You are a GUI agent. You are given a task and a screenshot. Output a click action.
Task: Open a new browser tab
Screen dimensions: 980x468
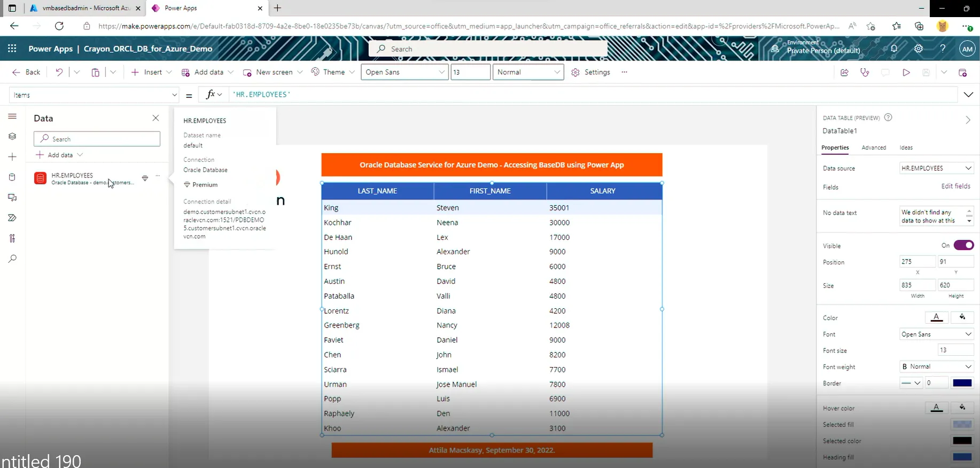tap(277, 8)
